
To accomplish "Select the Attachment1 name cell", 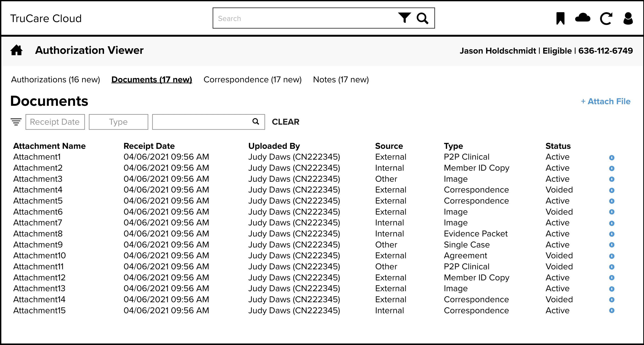I will coord(37,157).
